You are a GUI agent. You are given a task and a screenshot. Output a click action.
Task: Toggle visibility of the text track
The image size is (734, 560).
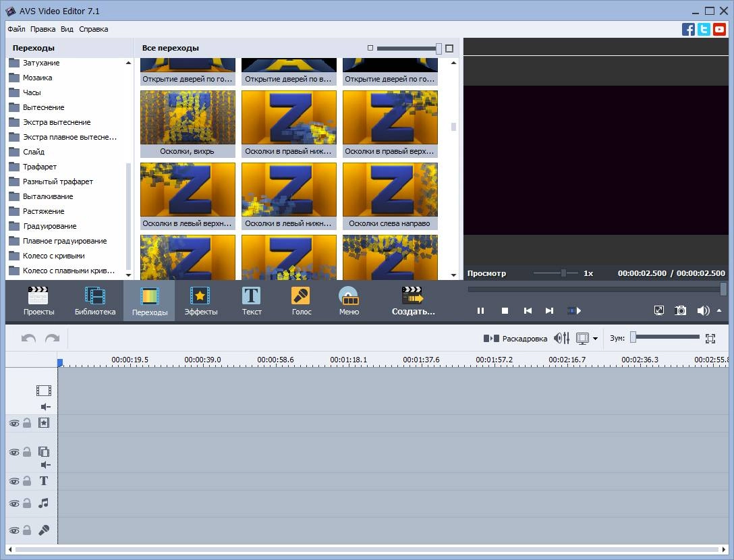(x=15, y=481)
